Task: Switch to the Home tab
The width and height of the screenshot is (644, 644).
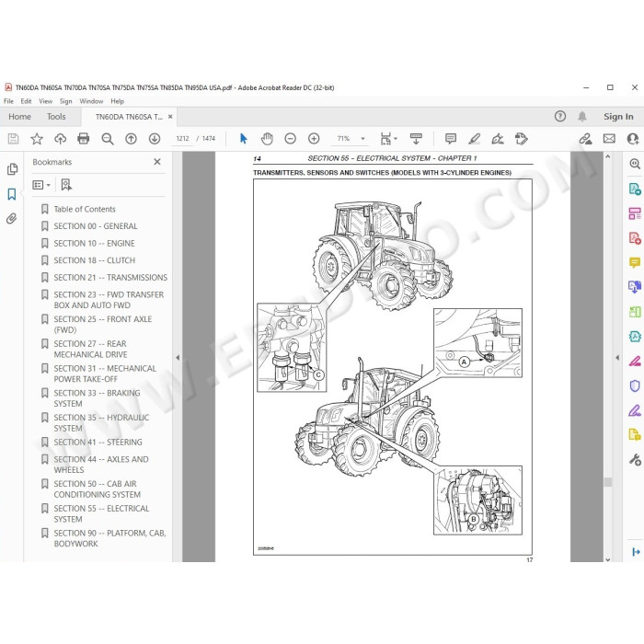Action: click(x=19, y=117)
